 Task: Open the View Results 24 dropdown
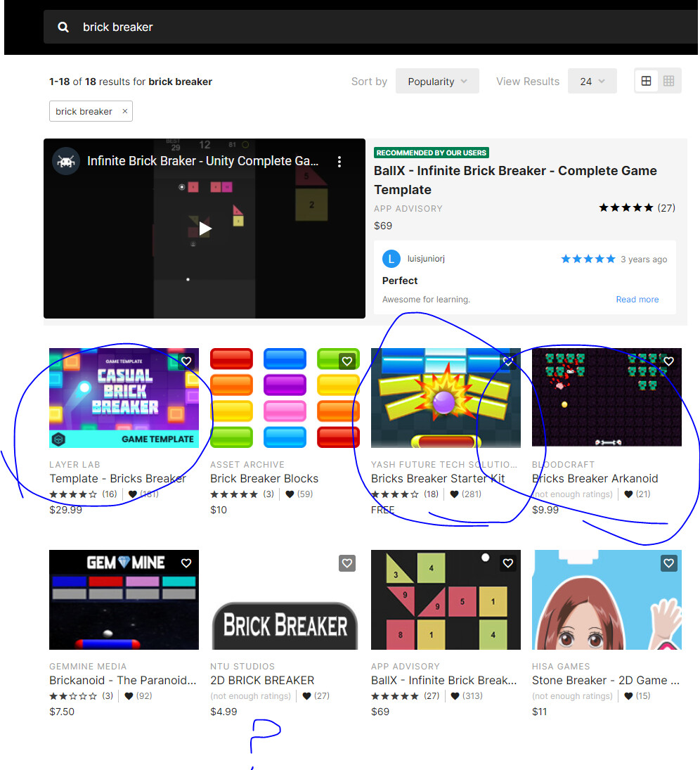pos(592,82)
